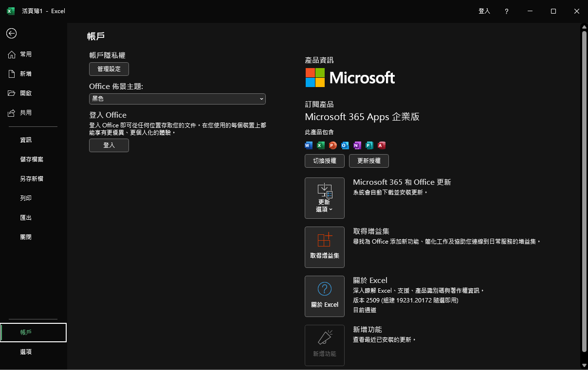Click the vertical scrollbar down arrow
Viewport: 588px width, 370px height.
[584, 365]
